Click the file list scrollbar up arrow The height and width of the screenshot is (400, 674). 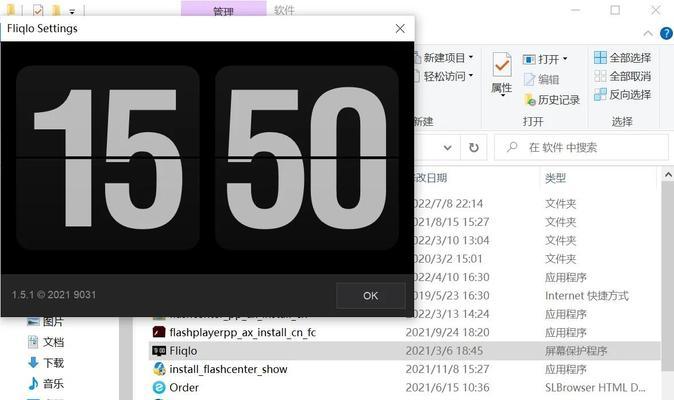[x=668, y=175]
